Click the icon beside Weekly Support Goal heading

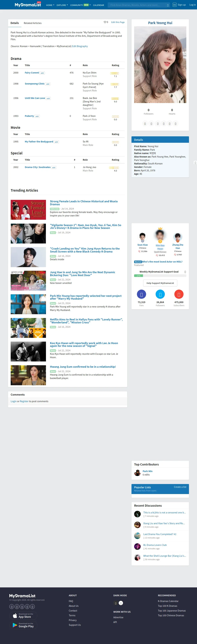[185, 272]
